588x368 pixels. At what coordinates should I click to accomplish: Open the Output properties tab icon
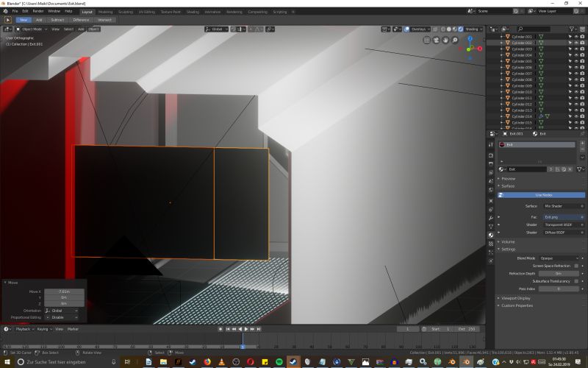click(491, 164)
